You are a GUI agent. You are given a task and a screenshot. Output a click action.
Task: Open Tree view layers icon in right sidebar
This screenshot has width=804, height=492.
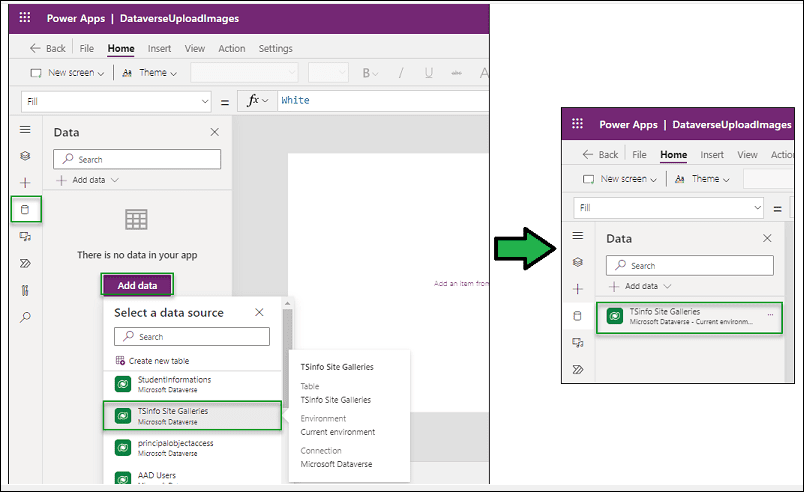point(578,262)
